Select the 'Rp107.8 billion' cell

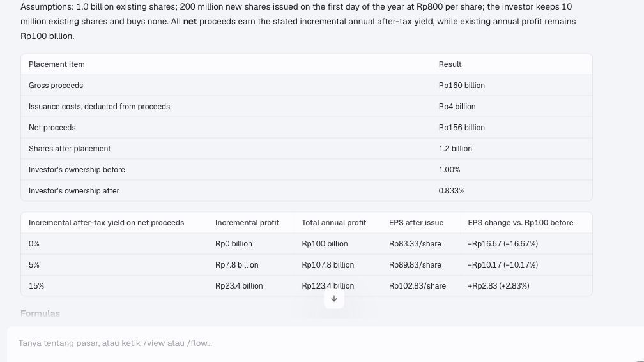(328, 265)
